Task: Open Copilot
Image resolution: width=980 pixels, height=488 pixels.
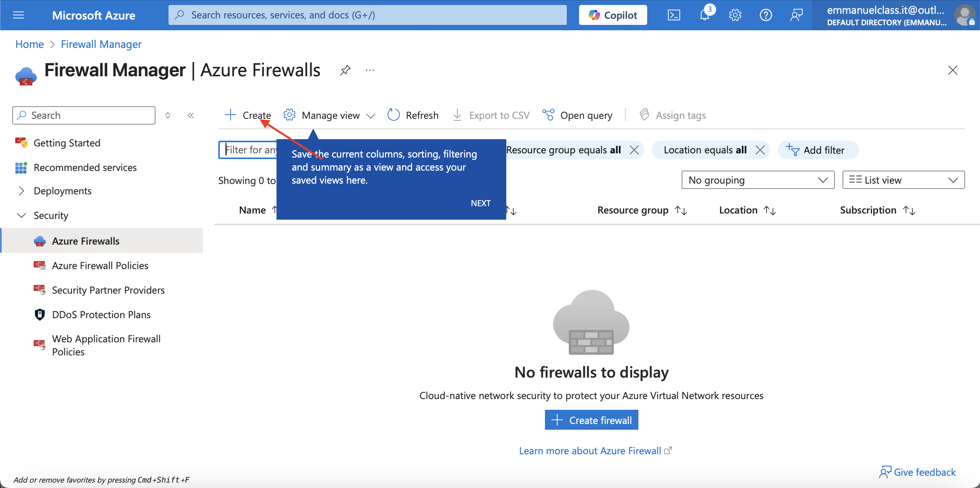Action: click(x=613, y=15)
